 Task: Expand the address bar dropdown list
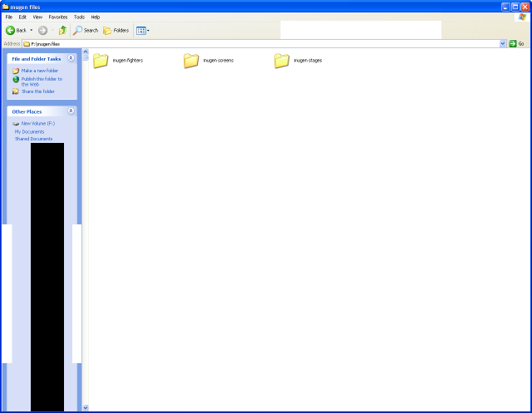pos(502,43)
